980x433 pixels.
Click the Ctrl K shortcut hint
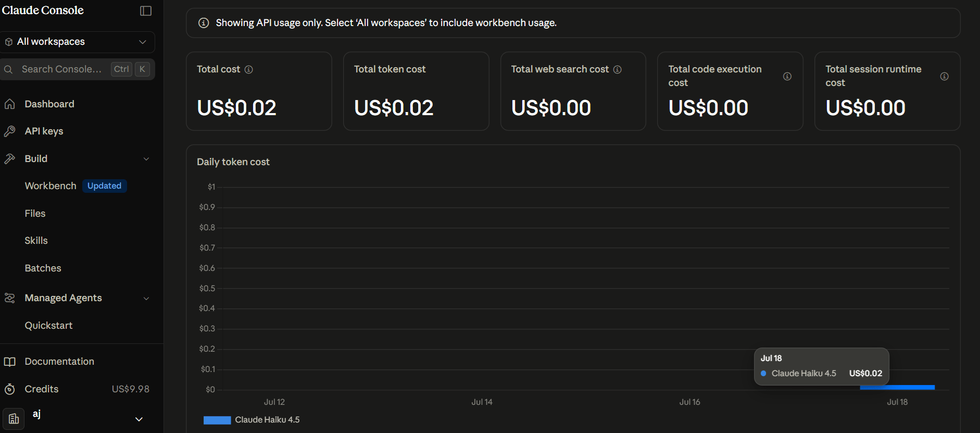131,69
